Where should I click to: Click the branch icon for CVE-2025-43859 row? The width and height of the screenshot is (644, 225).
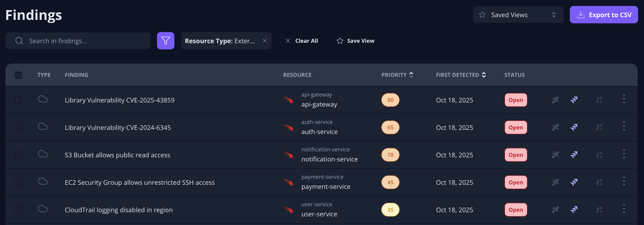599,100
